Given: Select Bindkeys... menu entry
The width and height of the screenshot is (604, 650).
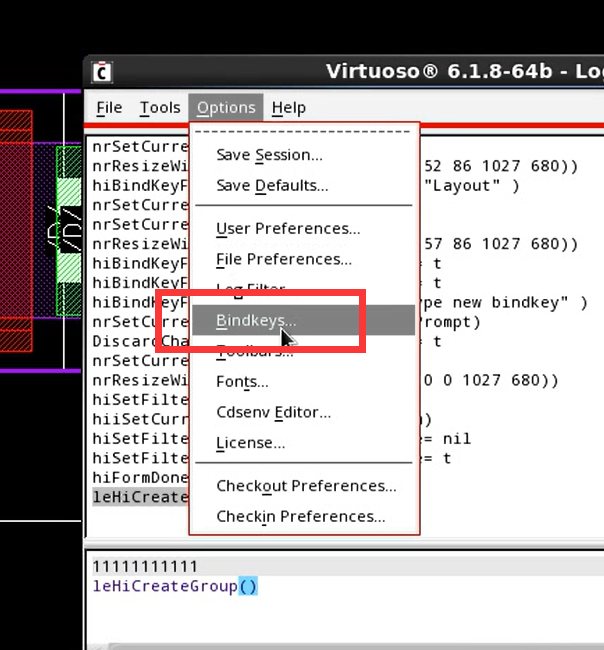Looking at the screenshot, I should click(x=303, y=320).
